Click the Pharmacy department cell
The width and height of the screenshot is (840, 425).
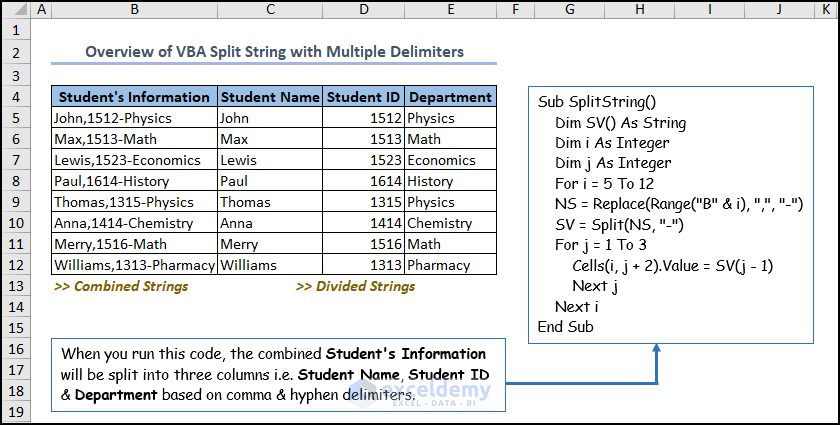[x=451, y=265]
